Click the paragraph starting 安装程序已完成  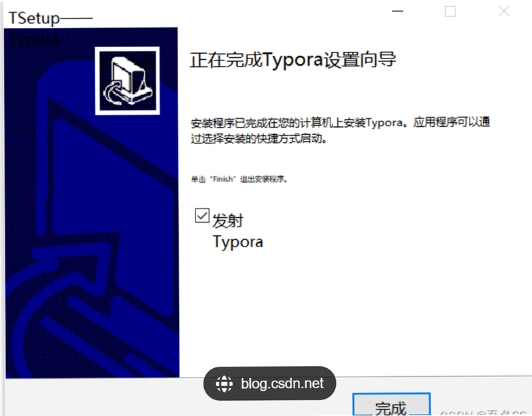coord(340,130)
